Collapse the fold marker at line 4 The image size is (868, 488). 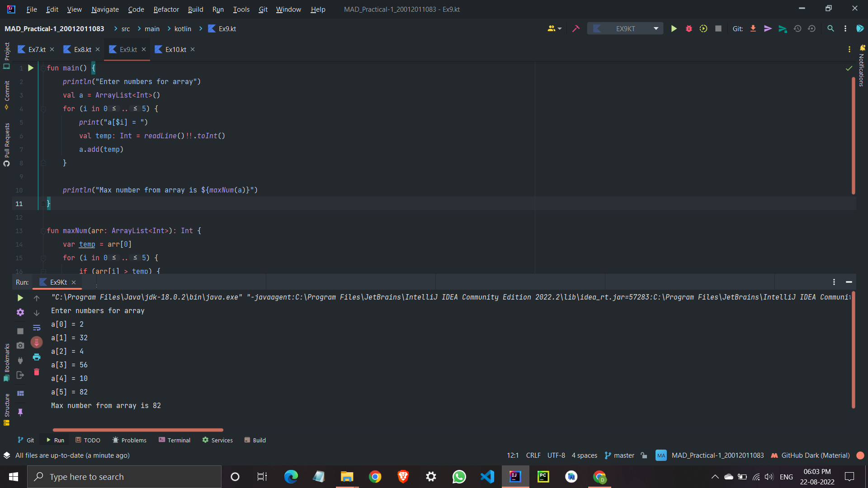pyautogui.click(x=43, y=109)
